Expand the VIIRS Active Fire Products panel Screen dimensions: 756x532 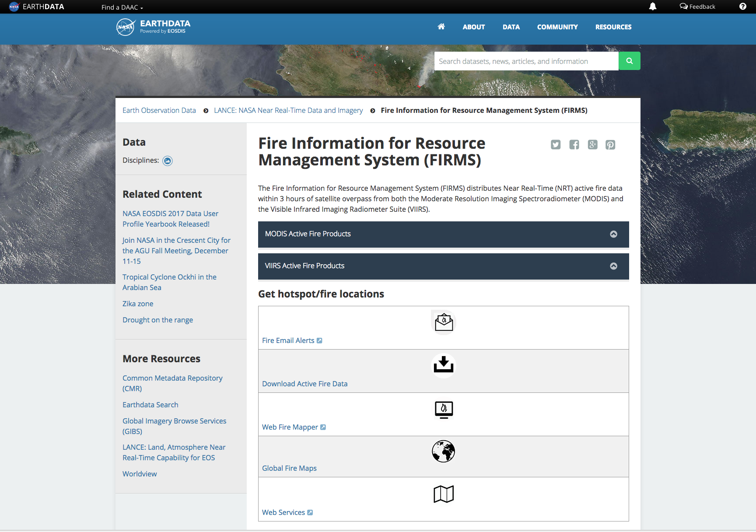[x=444, y=266]
